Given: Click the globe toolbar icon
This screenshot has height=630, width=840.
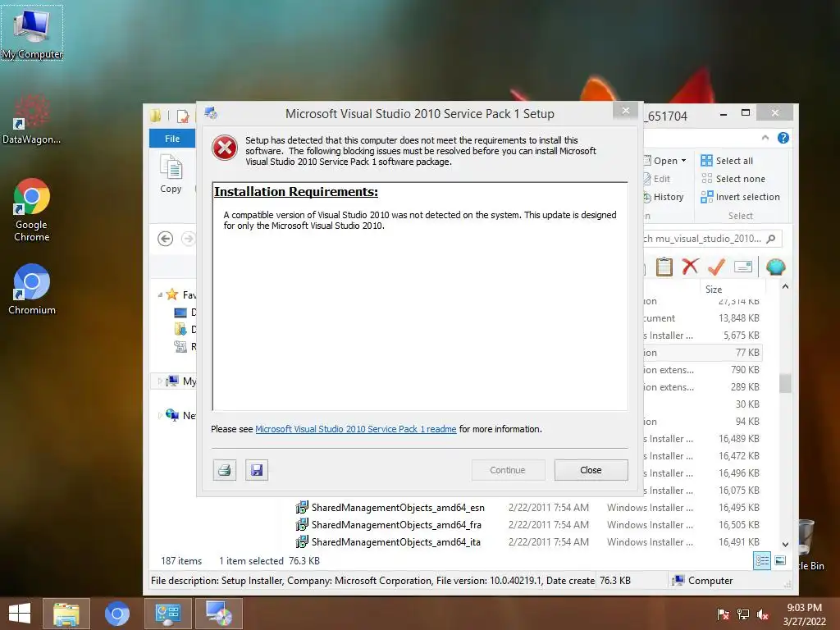Looking at the screenshot, I should tap(775, 267).
